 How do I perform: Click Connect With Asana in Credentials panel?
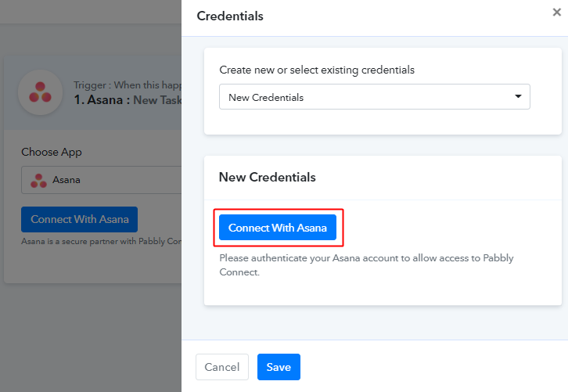point(278,228)
